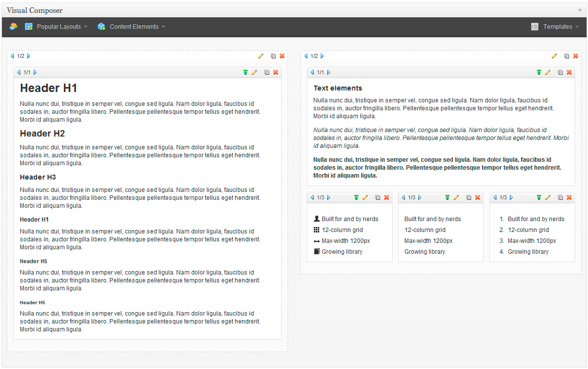
Task: Delete the numbered list 1/3 block
Action: 569,198
